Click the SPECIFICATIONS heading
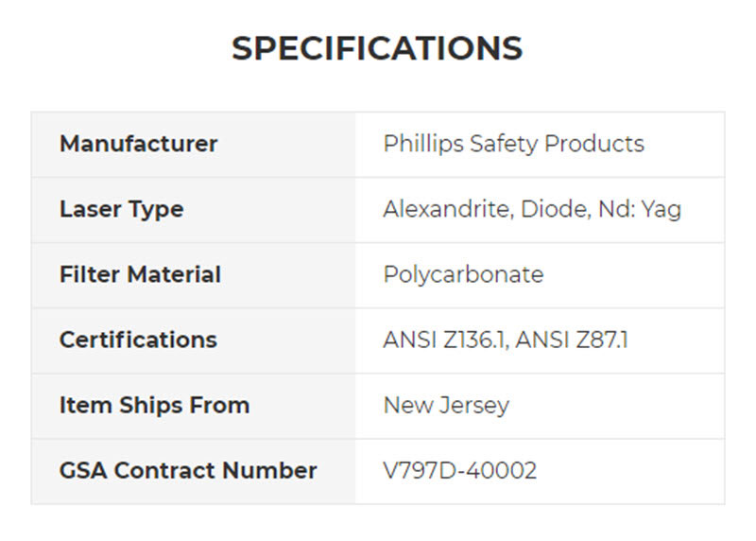The height and width of the screenshot is (541, 756). coord(377,48)
